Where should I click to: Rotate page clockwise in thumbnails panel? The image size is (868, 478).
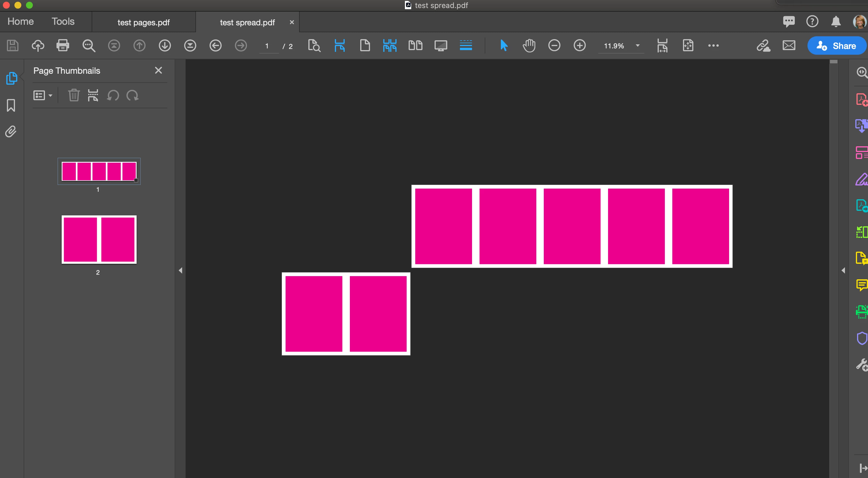pyautogui.click(x=133, y=95)
